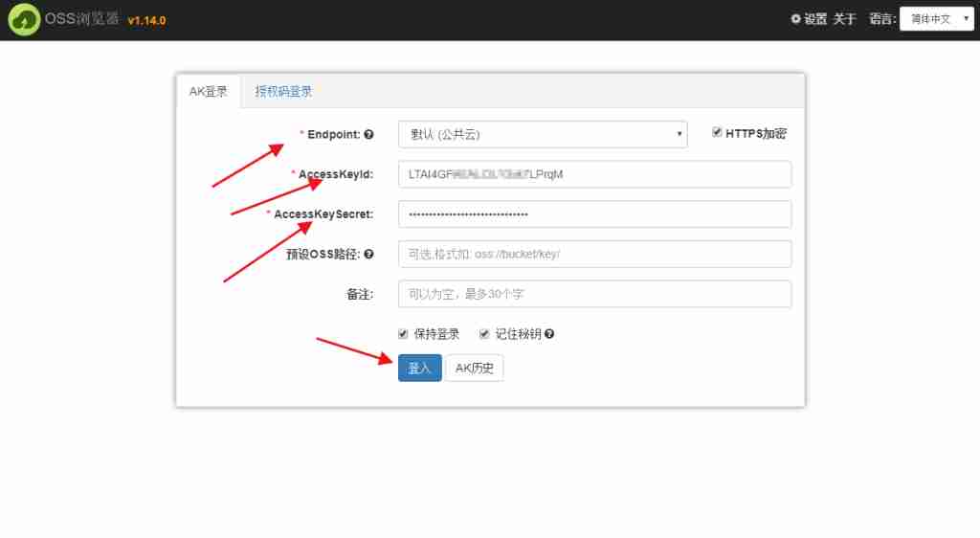Click into the AccessKeySecret password field
Viewport: 980px width, 538px height.
pos(593,214)
